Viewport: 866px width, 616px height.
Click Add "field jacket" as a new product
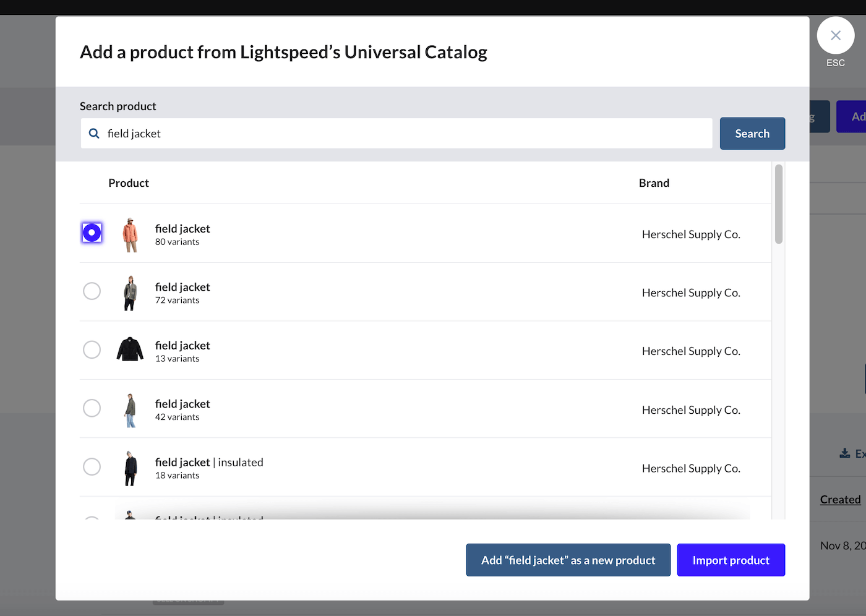568,560
